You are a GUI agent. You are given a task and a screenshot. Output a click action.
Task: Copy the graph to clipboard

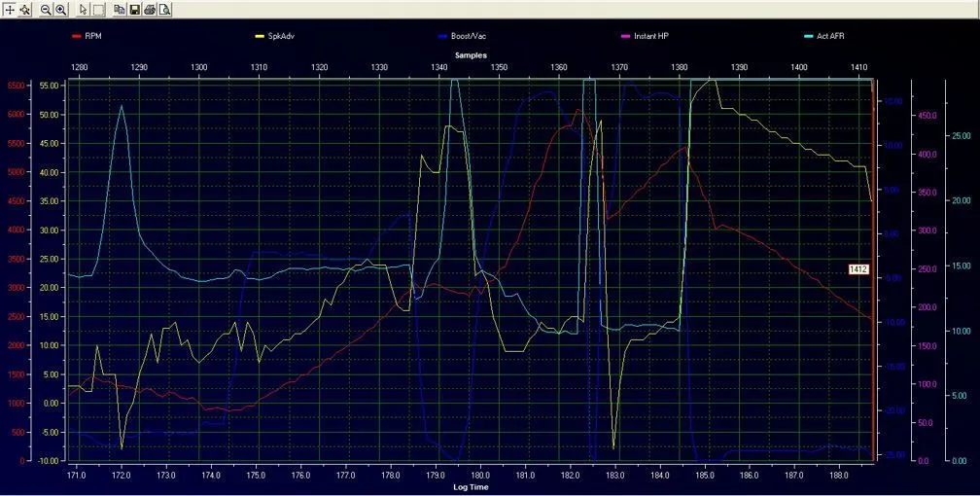pyautogui.click(x=120, y=10)
